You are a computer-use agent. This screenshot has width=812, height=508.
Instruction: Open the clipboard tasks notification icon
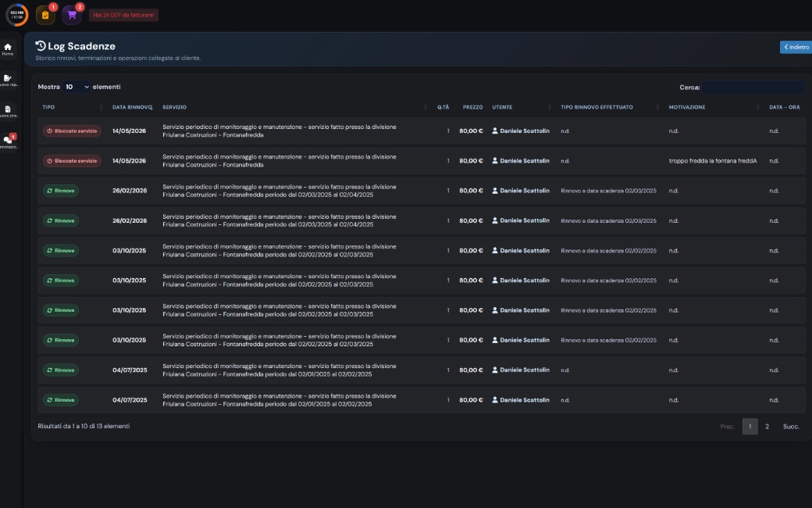[x=45, y=15]
